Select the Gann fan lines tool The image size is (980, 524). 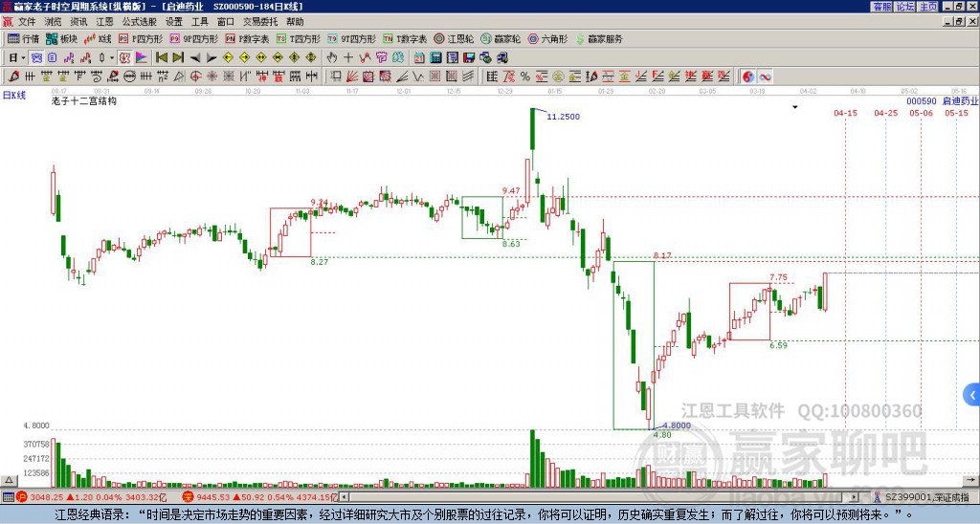point(352,76)
